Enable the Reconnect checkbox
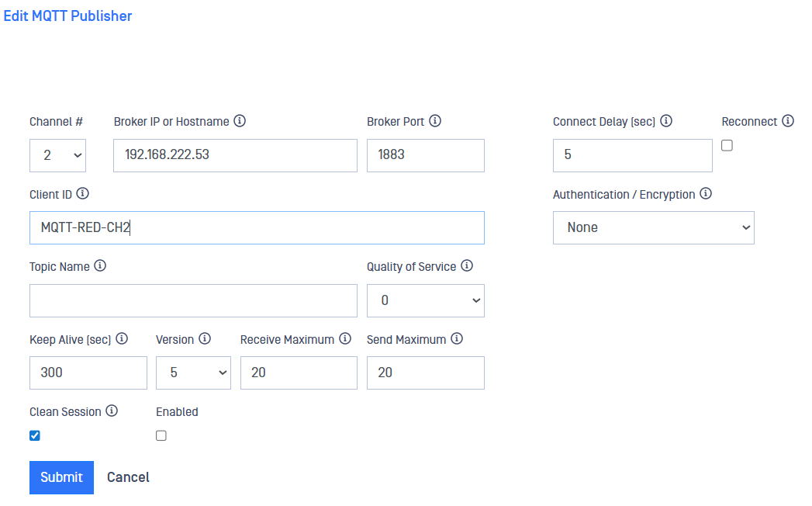 (x=727, y=145)
